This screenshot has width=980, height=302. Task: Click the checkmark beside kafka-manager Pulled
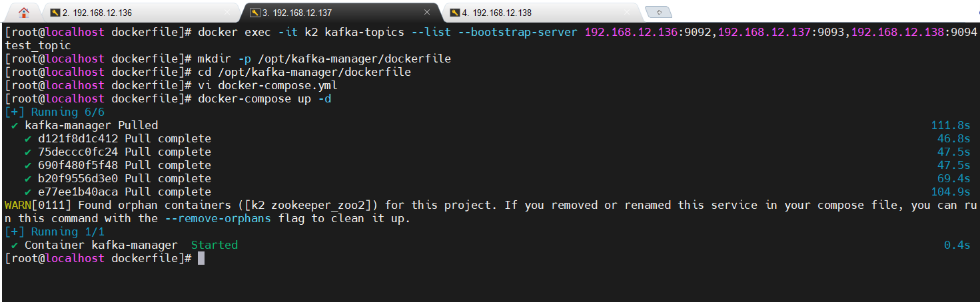click(x=15, y=125)
